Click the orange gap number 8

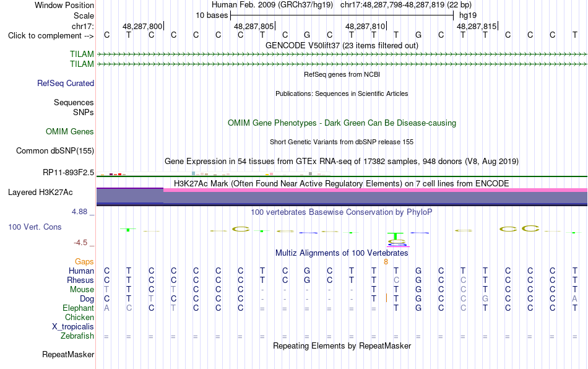[x=386, y=262]
